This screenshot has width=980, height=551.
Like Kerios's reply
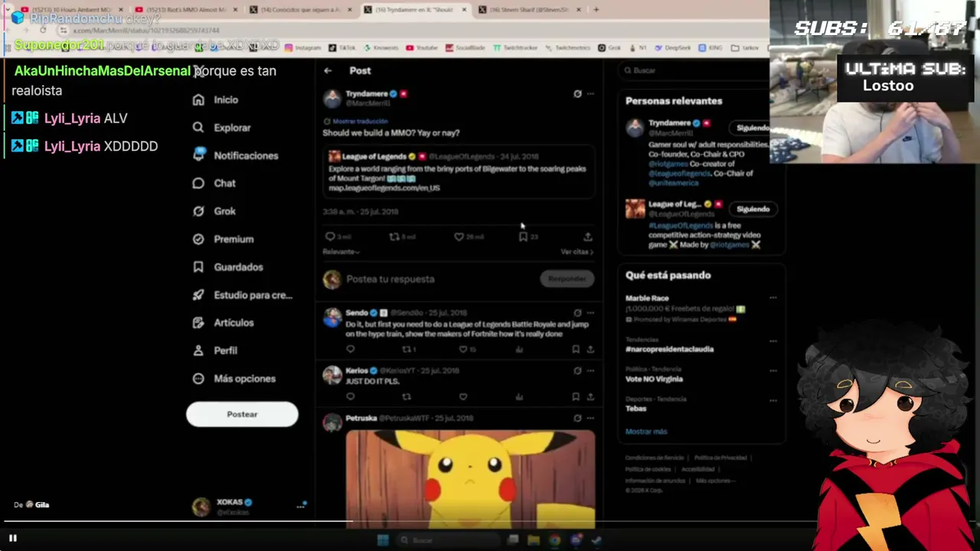click(x=463, y=397)
